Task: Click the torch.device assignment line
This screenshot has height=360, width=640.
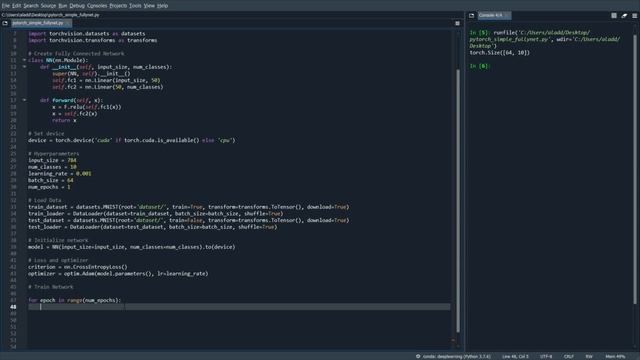Action: 131,140
